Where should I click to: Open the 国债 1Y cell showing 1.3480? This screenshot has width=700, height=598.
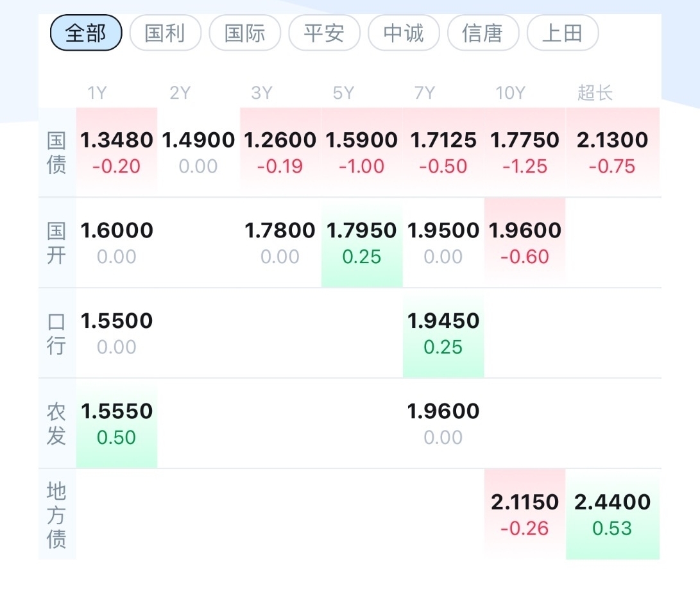117,151
